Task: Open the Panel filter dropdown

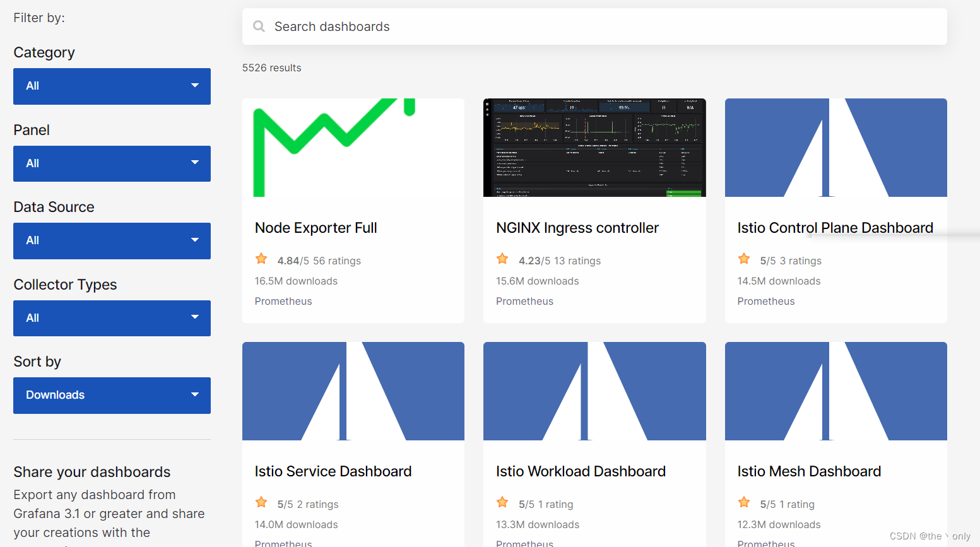Action: coord(112,164)
